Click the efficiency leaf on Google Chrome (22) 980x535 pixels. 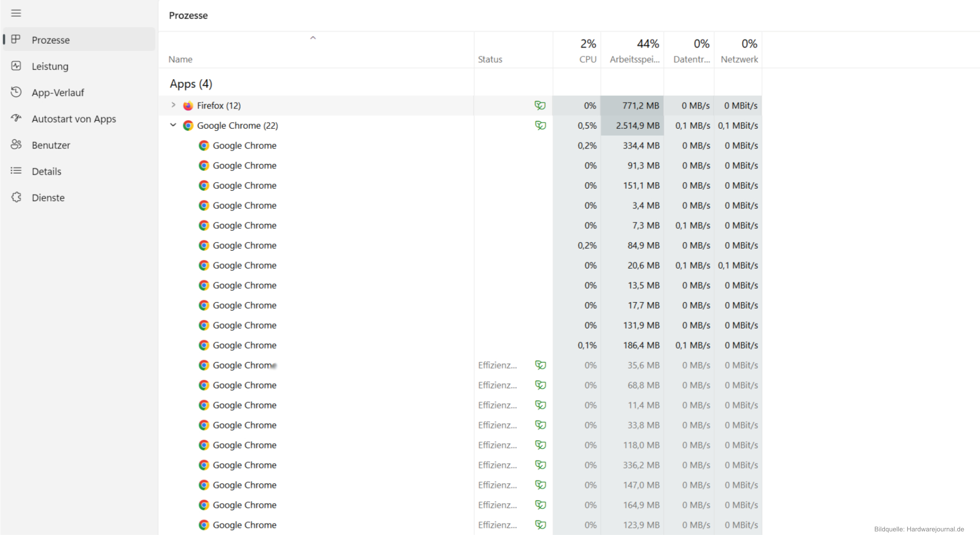[x=540, y=125]
